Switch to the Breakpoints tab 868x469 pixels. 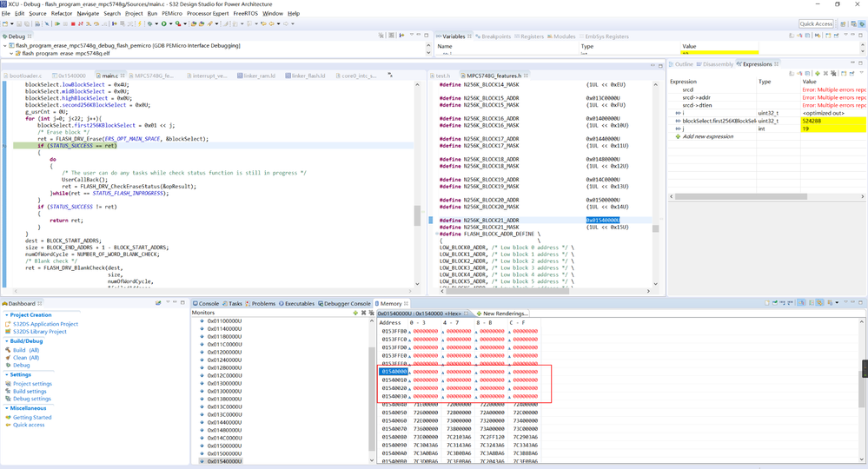click(x=493, y=36)
